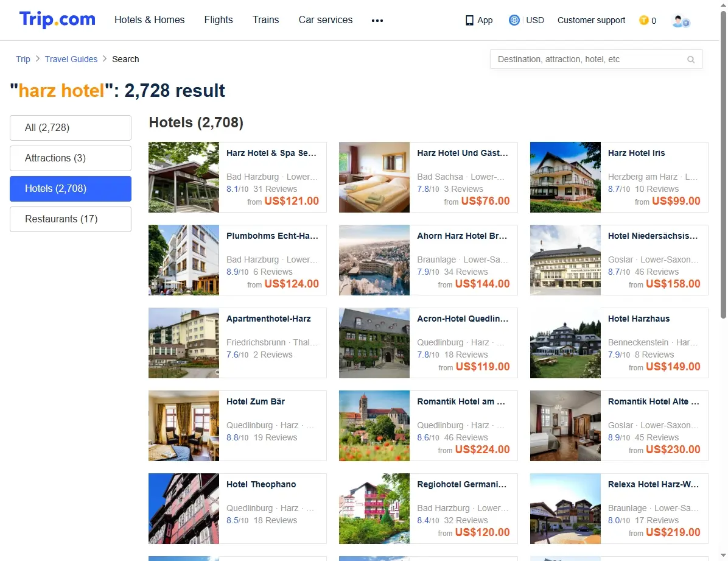
Task: Open Apartmenthotel-Harz photo
Action: click(x=184, y=343)
